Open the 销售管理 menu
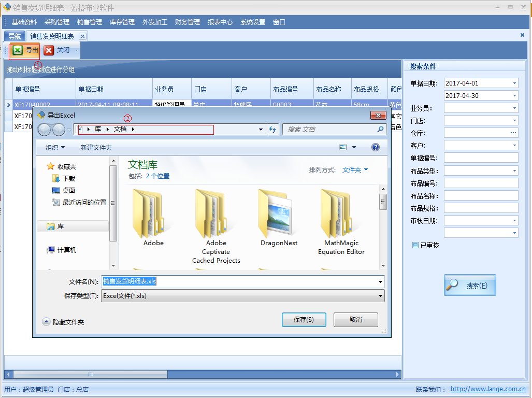Viewport: 532px width, 398px height. point(90,22)
